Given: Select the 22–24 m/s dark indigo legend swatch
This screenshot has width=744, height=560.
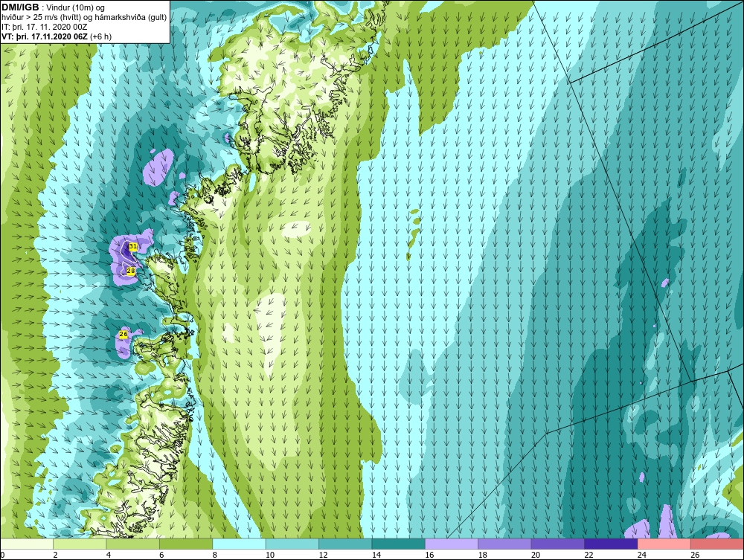Looking at the screenshot, I should coord(611,544).
